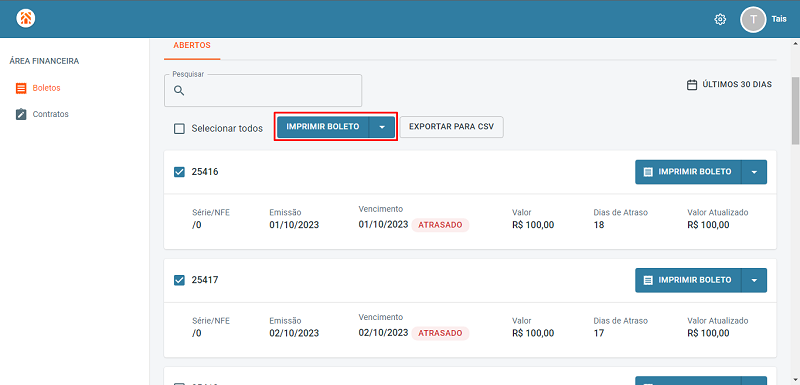This screenshot has height=385, width=800.
Task: Click Dias de Atraso value 17
Action: tap(599, 333)
